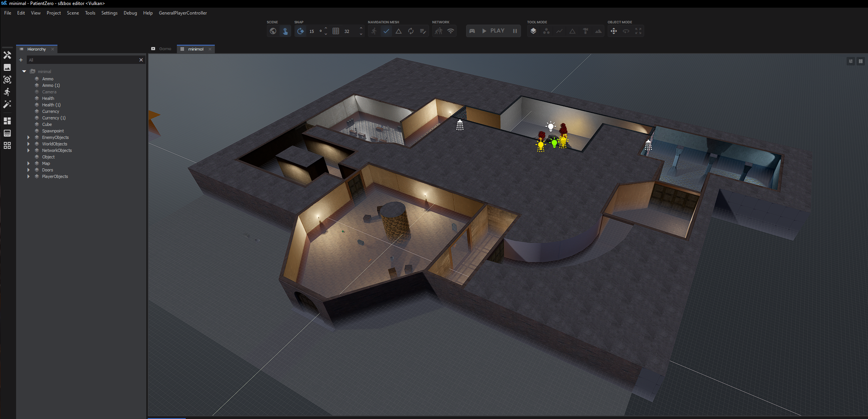Open the GeneralPlayerController menu

[x=183, y=13]
